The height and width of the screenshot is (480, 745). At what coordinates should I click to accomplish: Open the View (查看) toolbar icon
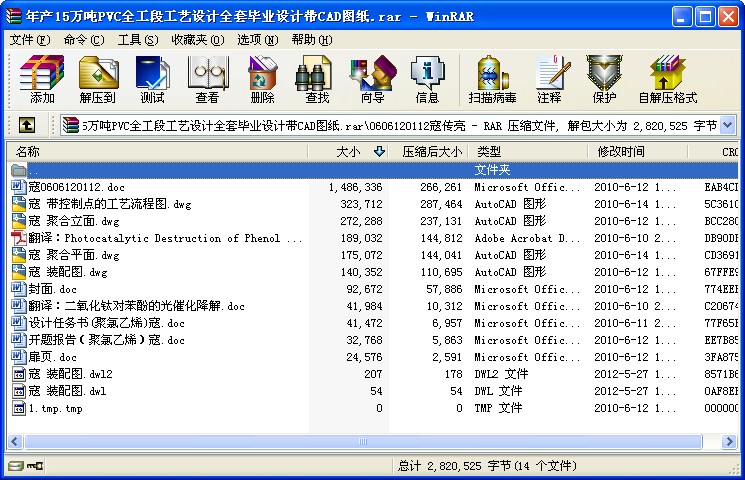207,79
